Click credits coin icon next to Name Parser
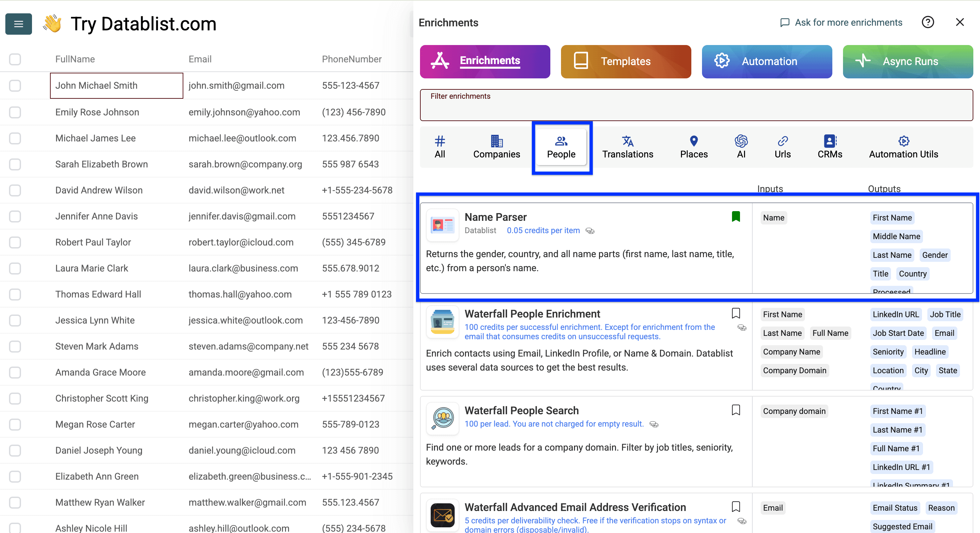980x533 pixels. (590, 231)
